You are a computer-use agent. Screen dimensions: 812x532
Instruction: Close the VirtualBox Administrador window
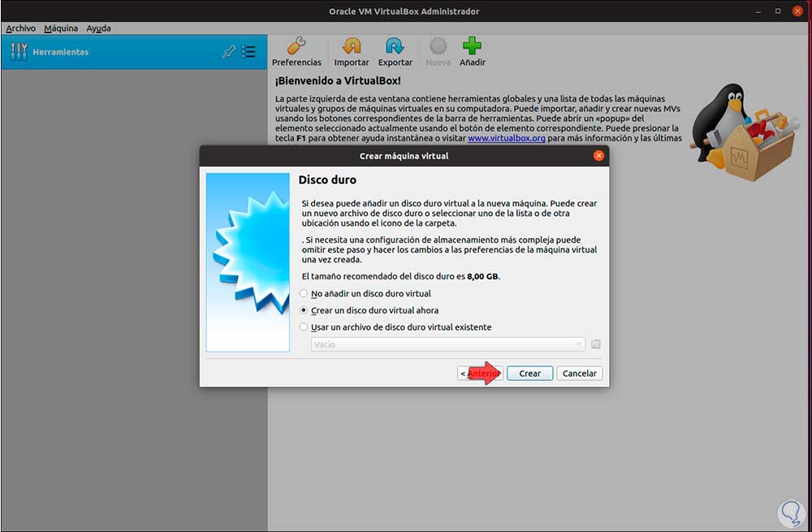click(797, 11)
